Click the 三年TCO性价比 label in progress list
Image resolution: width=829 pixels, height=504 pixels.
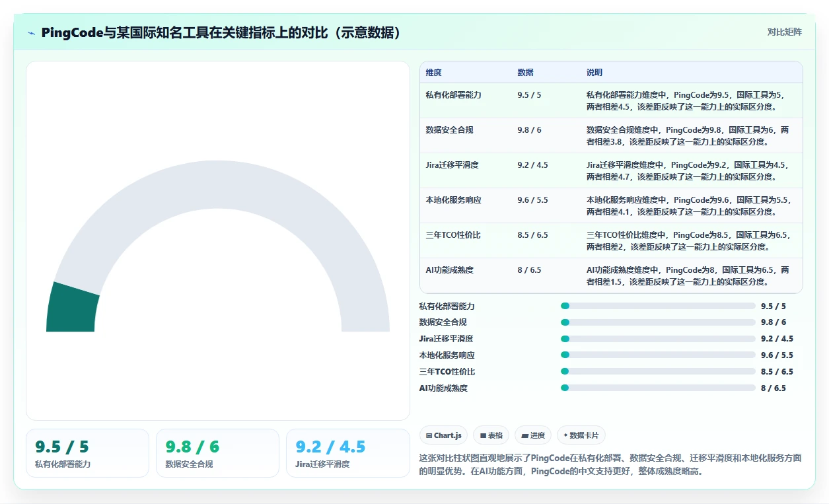[x=447, y=372]
